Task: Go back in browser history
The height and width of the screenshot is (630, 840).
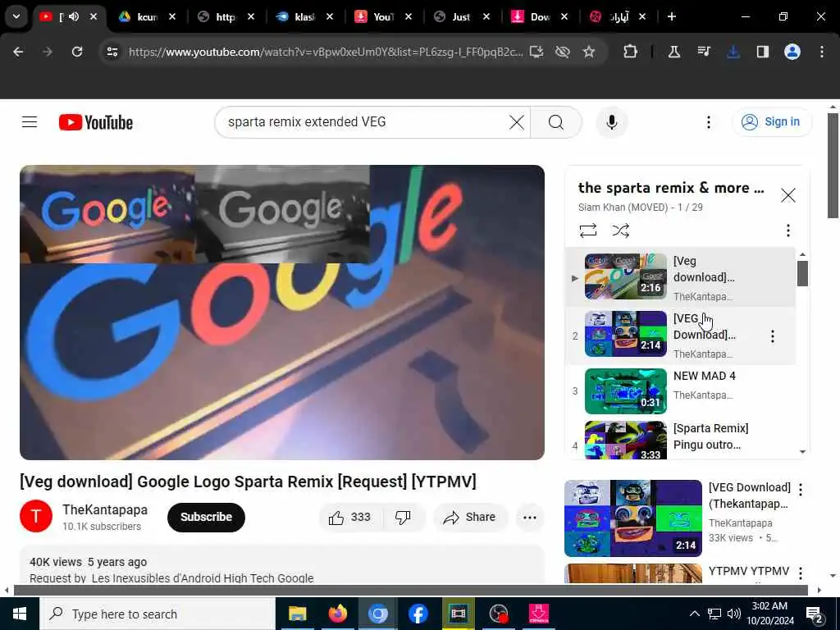Action: coord(18,52)
